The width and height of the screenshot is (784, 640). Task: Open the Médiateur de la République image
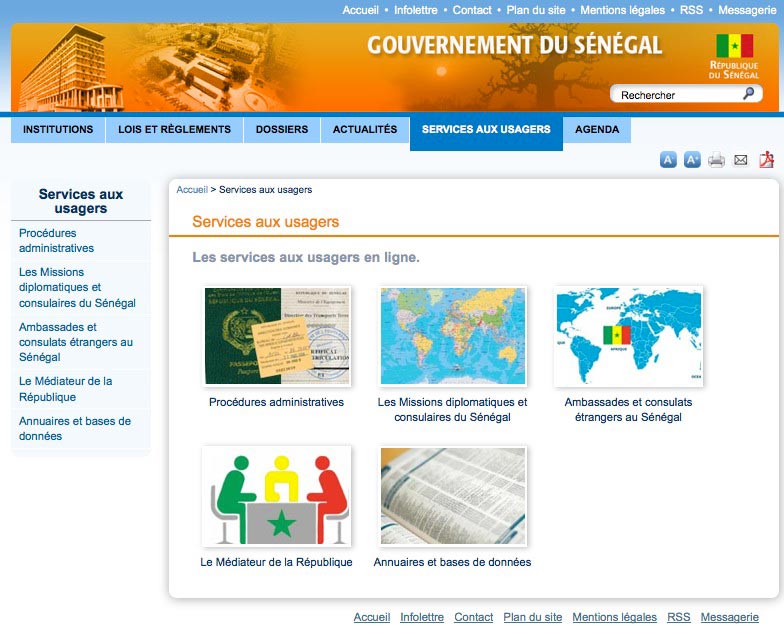[x=277, y=496]
